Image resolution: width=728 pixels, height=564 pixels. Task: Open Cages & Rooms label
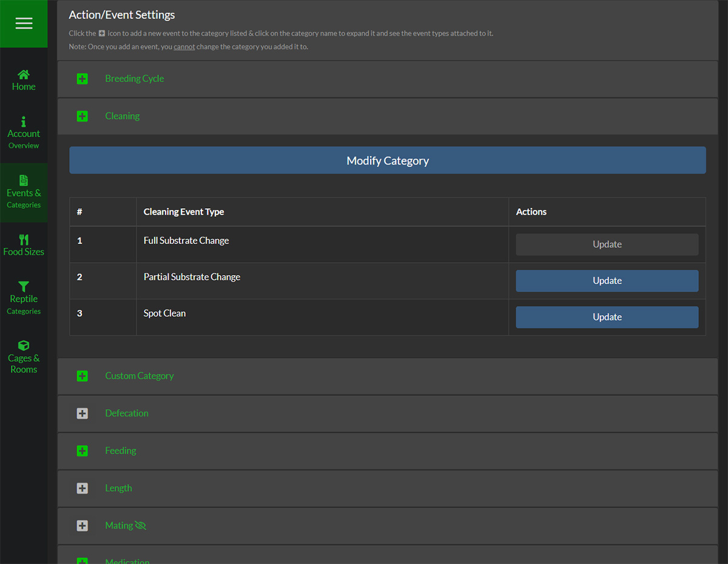[24, 364]
